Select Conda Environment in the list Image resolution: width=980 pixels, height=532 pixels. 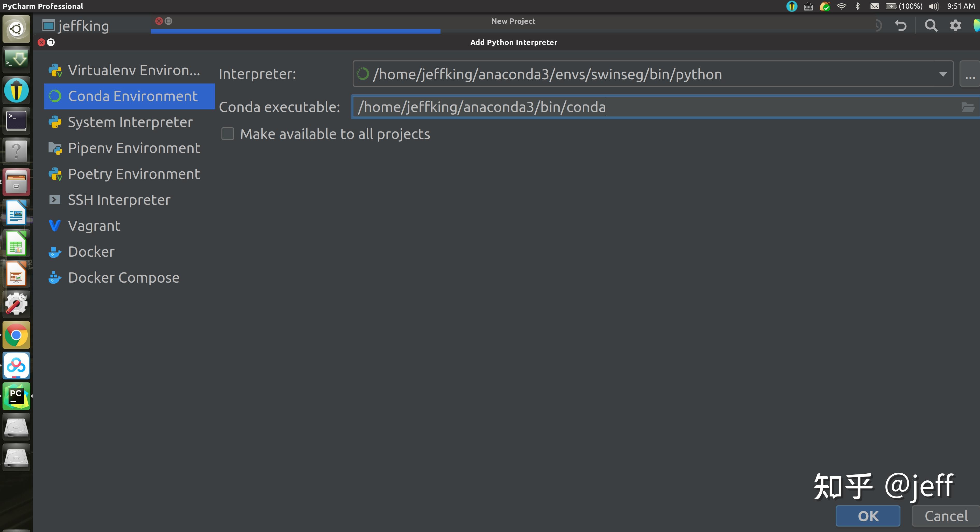129,96
